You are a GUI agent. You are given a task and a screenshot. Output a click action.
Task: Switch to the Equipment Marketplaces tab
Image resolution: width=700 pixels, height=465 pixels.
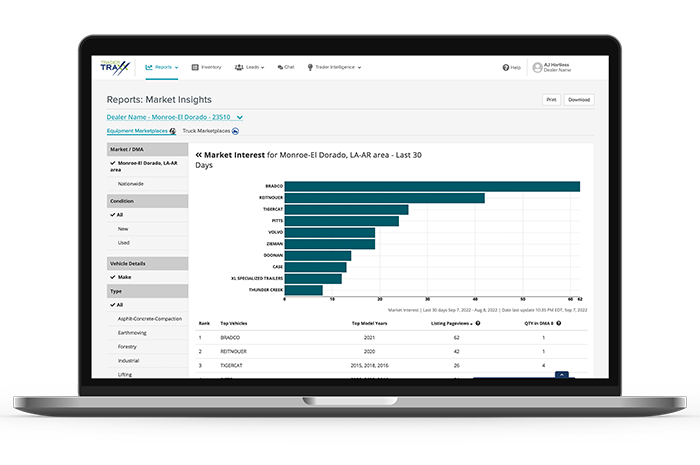click(x=141, y=131)
